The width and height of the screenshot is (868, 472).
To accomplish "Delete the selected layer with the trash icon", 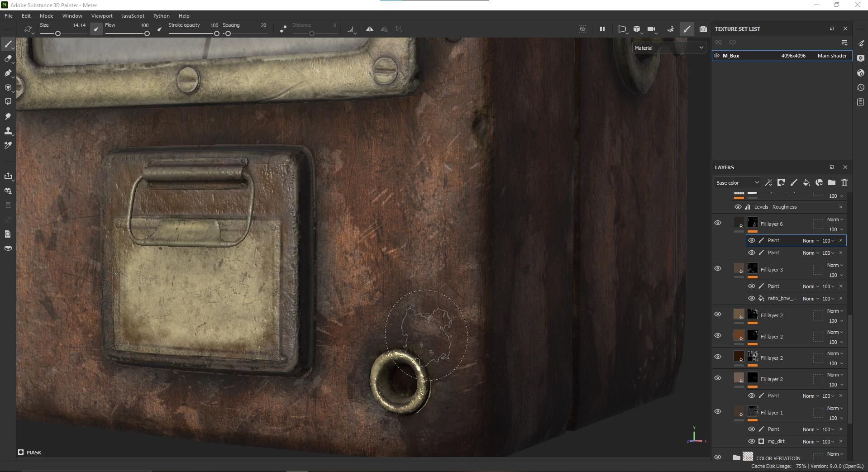I will pyautogui.click(x=844, y=182).
